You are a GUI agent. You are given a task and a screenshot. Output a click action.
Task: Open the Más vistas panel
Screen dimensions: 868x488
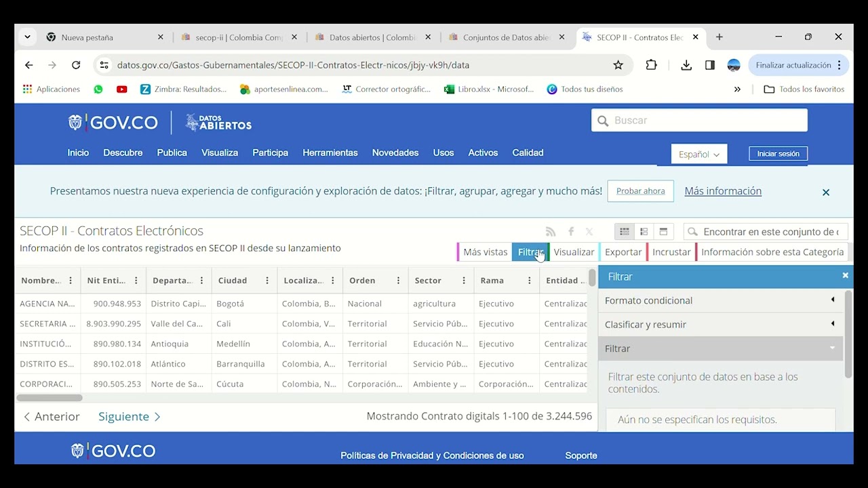point(484,252)
